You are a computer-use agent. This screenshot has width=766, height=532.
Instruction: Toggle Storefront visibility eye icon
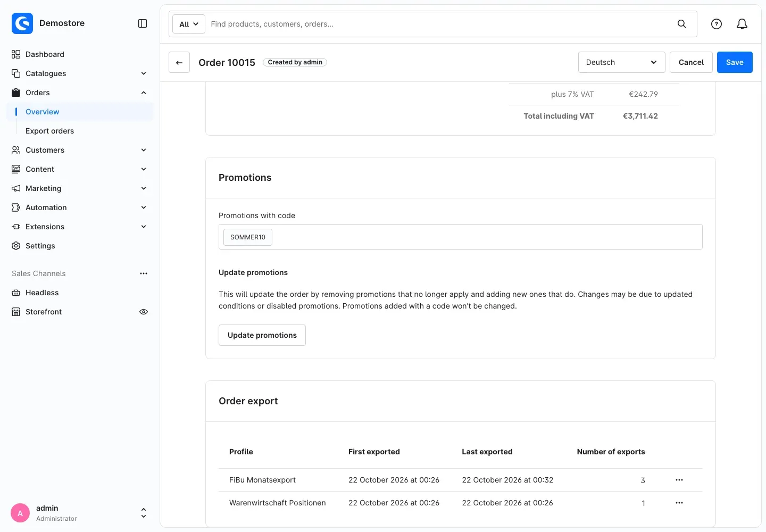144,312
